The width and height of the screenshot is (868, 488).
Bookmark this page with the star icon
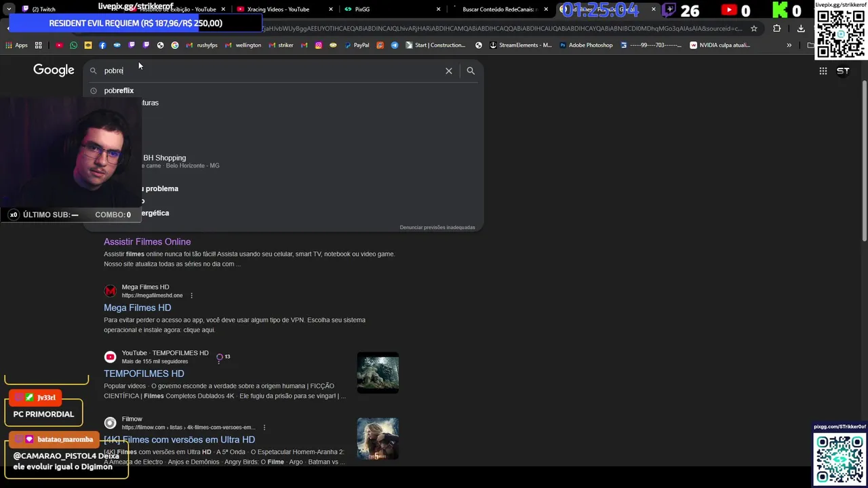753,28
